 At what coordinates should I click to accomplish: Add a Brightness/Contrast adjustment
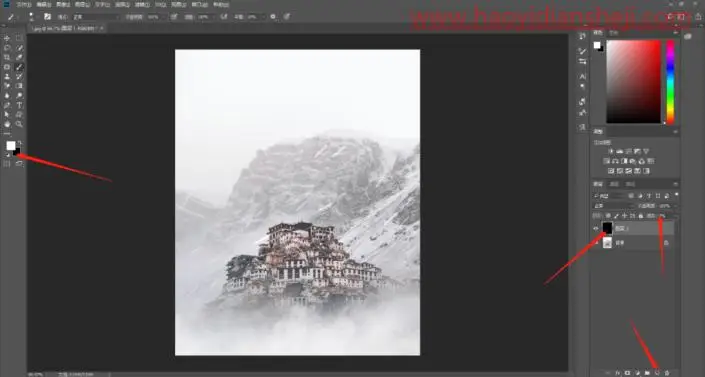611,151
